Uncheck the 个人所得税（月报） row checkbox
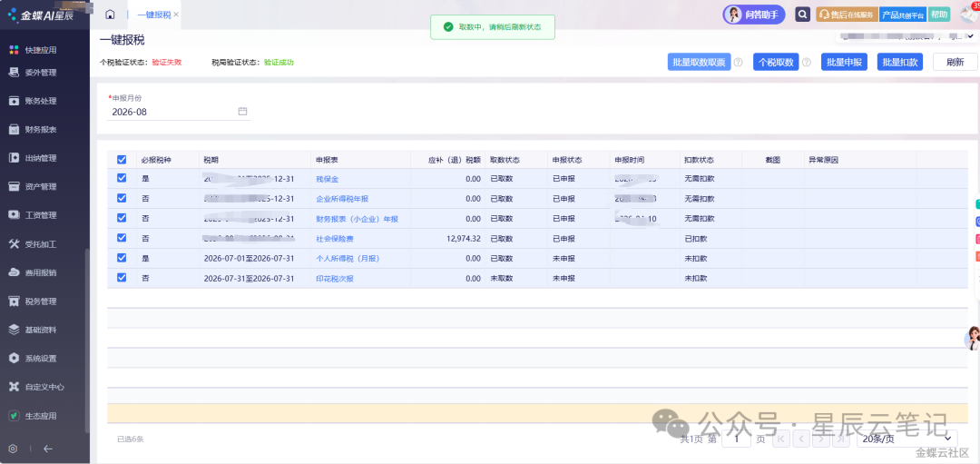 122,258
